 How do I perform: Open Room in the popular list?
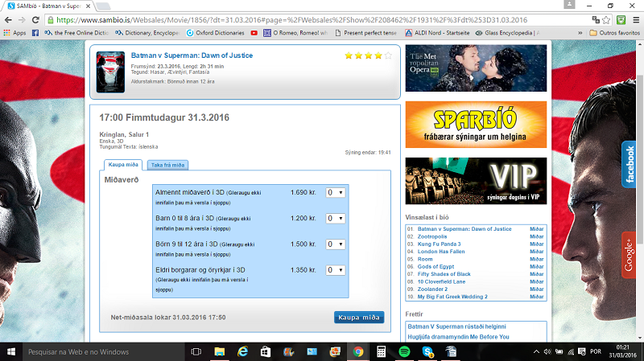coord(425,259)
